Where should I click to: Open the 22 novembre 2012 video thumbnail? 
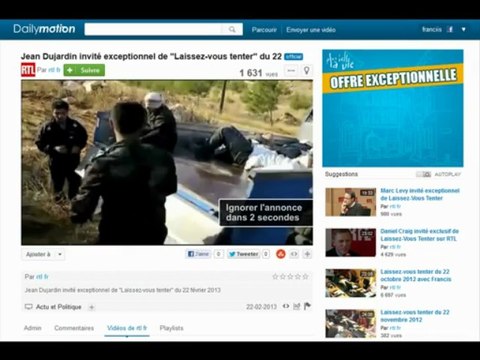pos(351,324)
